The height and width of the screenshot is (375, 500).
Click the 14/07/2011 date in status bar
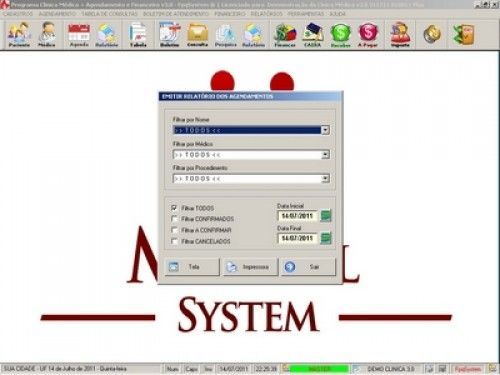234,369
